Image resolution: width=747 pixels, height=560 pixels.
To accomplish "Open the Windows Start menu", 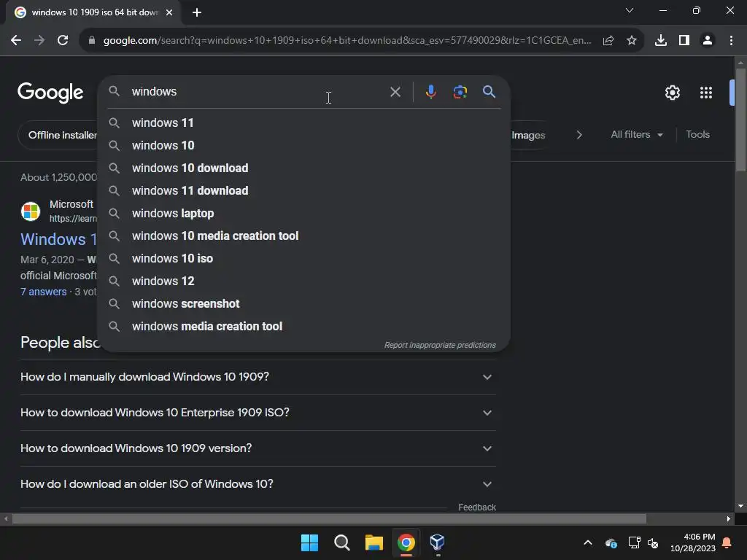I will coord(309,542).
